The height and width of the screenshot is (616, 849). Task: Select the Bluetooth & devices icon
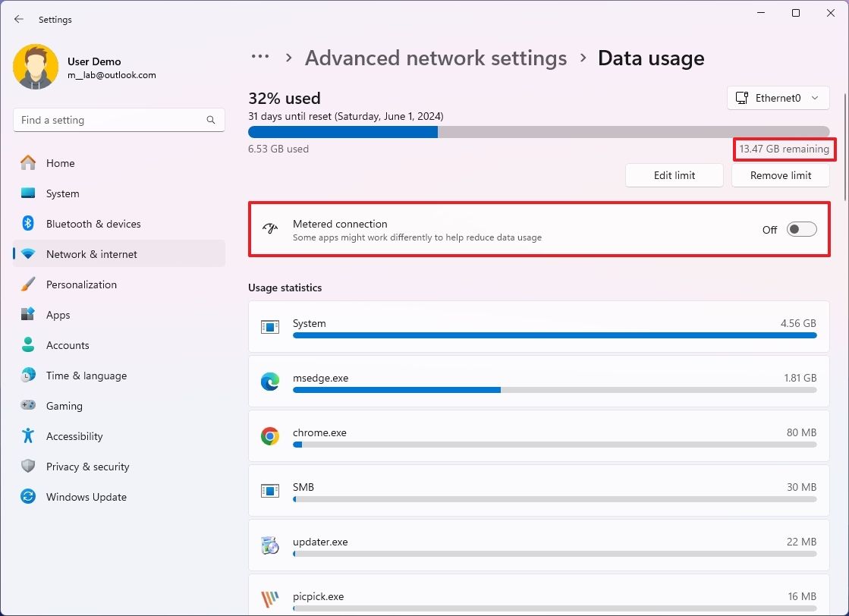(x=29, y=224)
